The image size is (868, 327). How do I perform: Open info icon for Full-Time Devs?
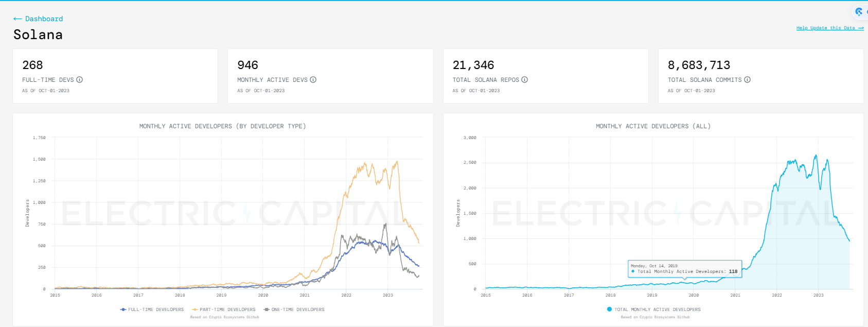[80, 80]
